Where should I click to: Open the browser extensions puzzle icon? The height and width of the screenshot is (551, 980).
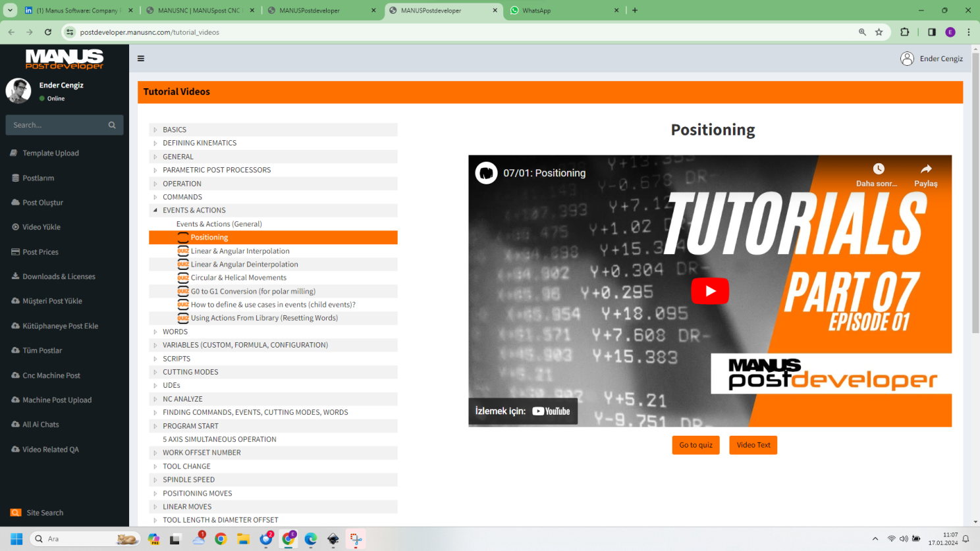(x=904, y=32)
